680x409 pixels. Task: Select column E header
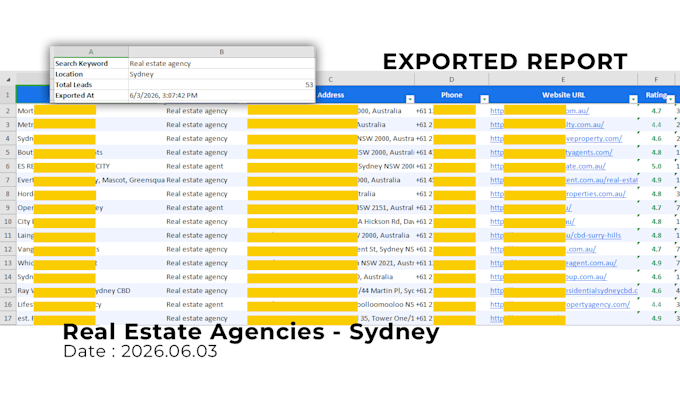563,79
